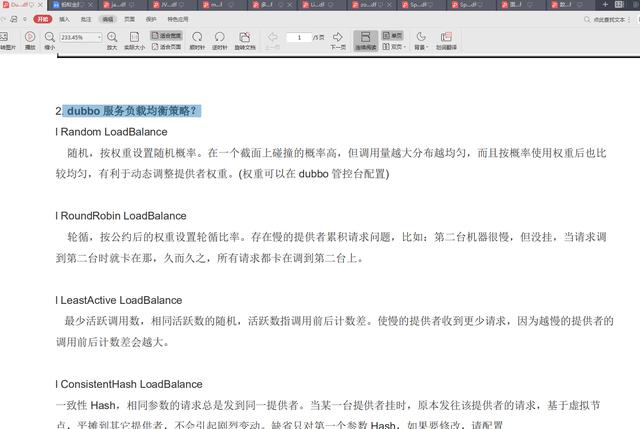The height and width of the screenshot is (429, 640).
Task: Open the 批注 (Annotate) ribbon tab
Action: pos(86,19)
